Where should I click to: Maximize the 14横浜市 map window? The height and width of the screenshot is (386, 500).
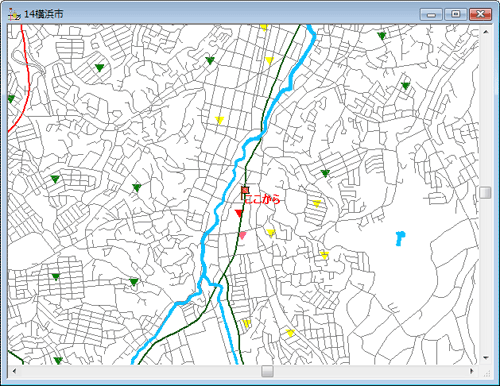click(456, 15)
